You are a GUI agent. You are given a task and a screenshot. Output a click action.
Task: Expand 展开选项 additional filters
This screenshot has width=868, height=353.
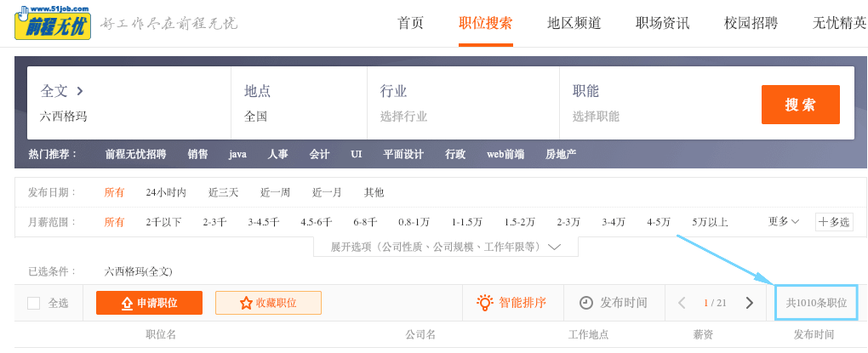click(446, 247)
